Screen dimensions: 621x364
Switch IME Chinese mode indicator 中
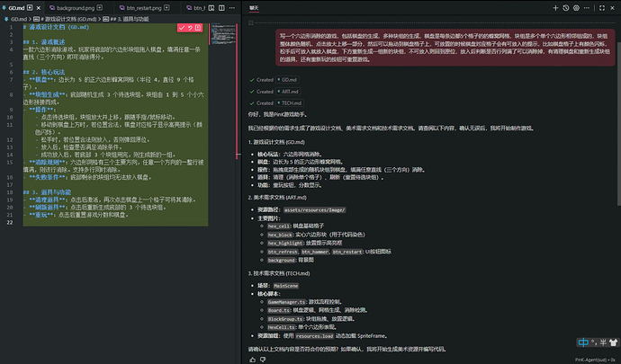click(x=583, y=342)
